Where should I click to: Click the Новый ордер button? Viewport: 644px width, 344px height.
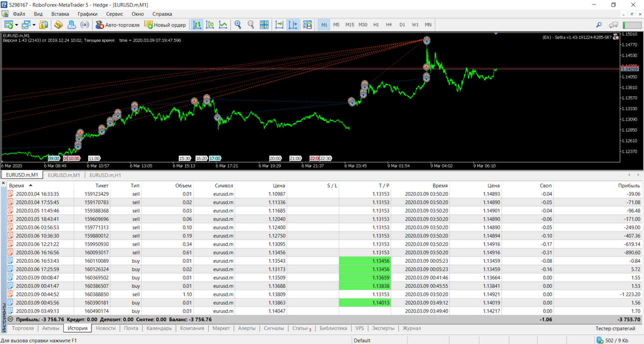click(165, 24)
